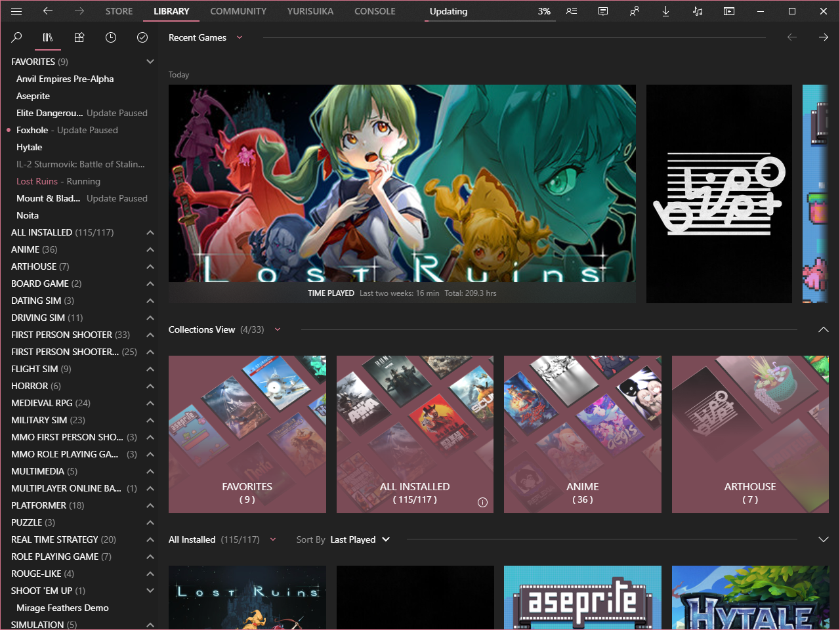
Task: Collapse the FAVORITES category
Action: pos(150,62)
